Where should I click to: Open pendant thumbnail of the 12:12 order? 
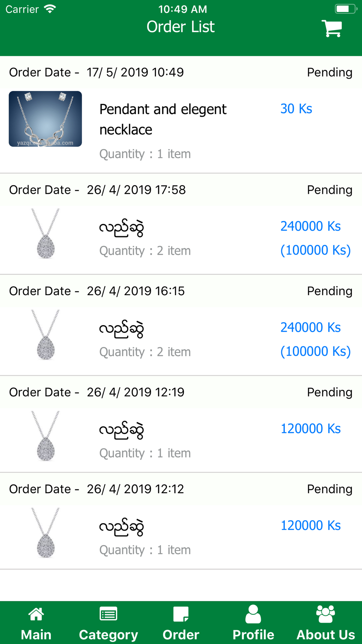pyautogui.click(x=46, y=533)
